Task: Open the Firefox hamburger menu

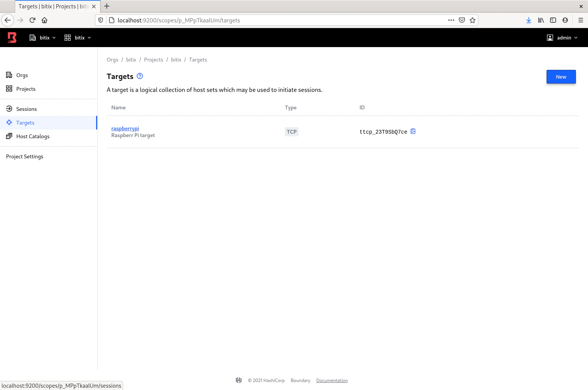Action: (x=580, y=20)
